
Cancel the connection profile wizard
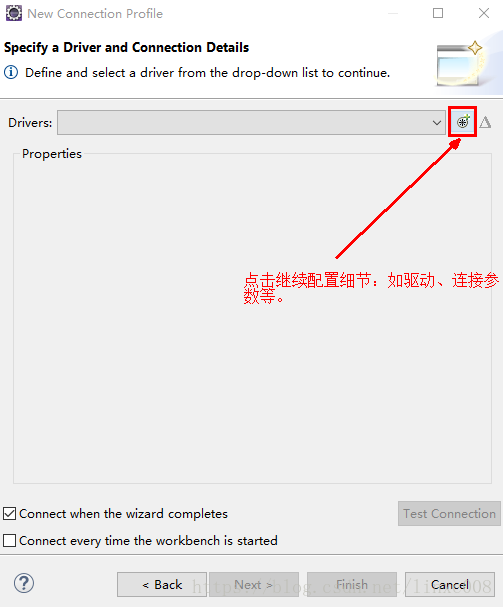(x=450, y=585)
